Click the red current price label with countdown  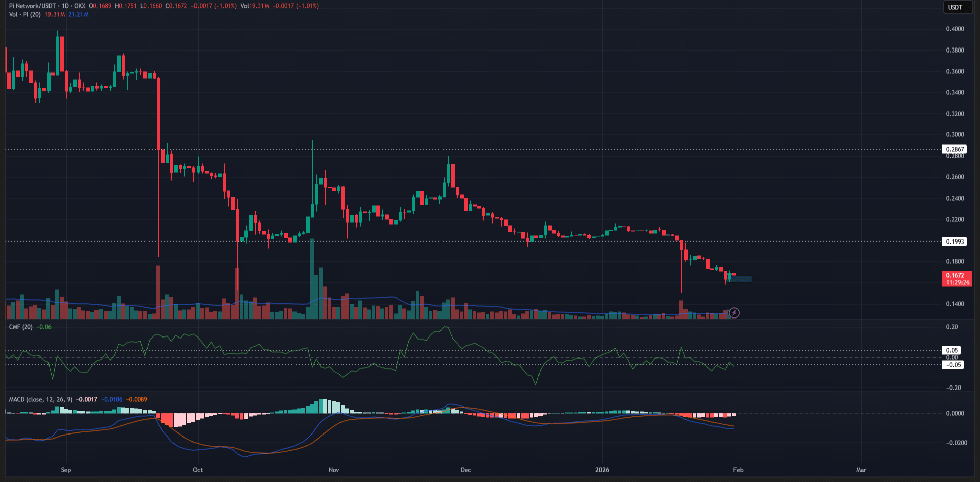957,279
